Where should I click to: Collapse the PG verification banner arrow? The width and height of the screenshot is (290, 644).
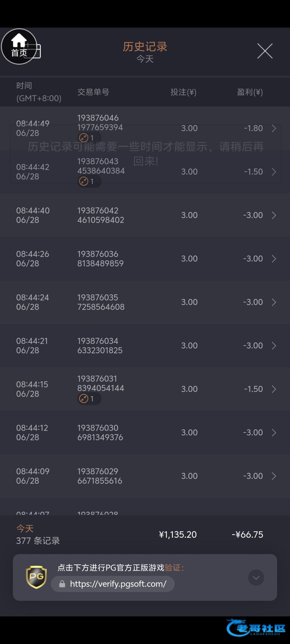pos(256,577)
